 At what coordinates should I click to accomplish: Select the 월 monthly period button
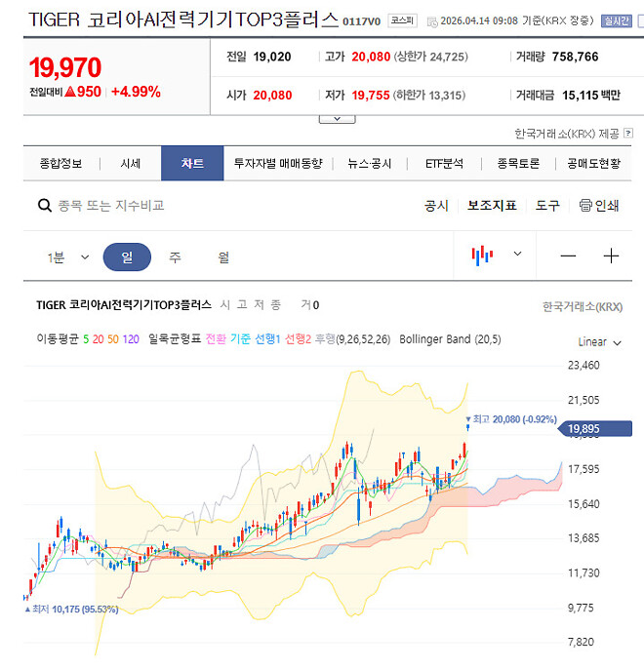point(223,256)
